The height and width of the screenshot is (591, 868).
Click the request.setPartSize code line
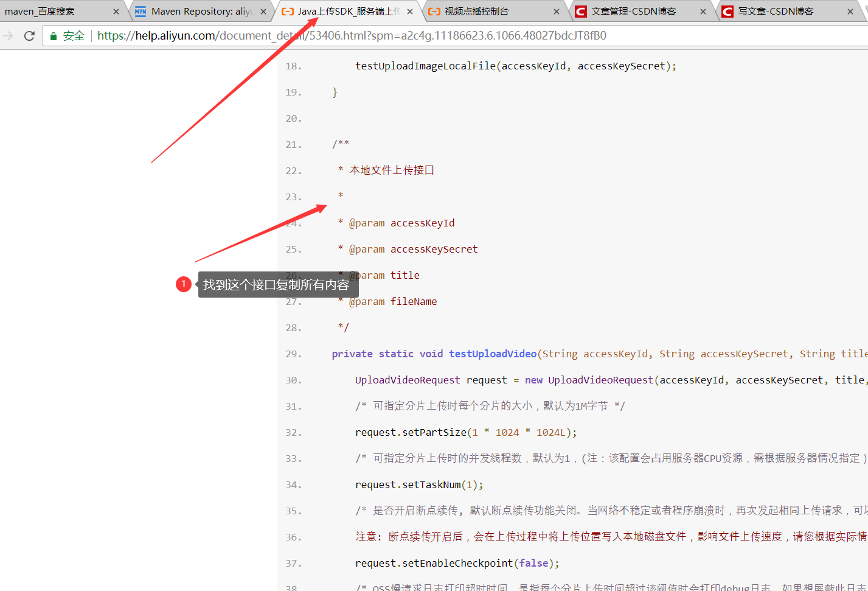[466, 433]
